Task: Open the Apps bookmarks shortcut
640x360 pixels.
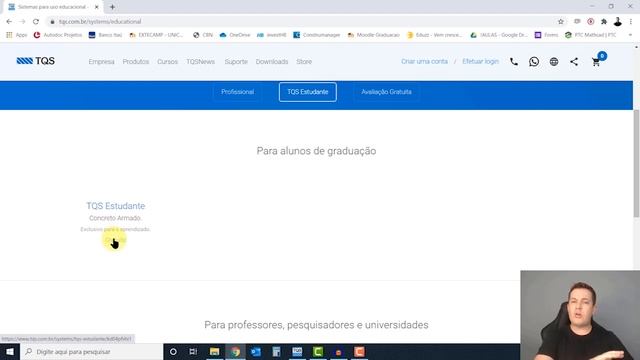Action: tap(16, 35)
